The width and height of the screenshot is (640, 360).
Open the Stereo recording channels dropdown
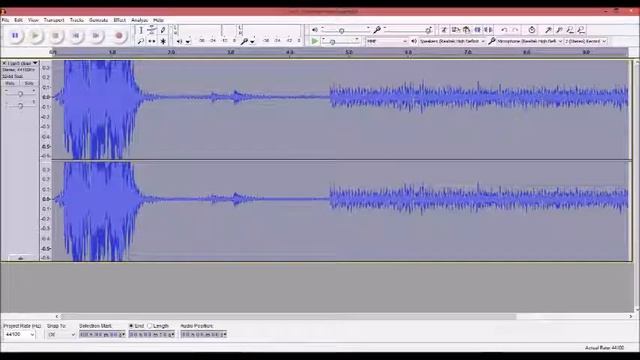(x=586, y=41)
